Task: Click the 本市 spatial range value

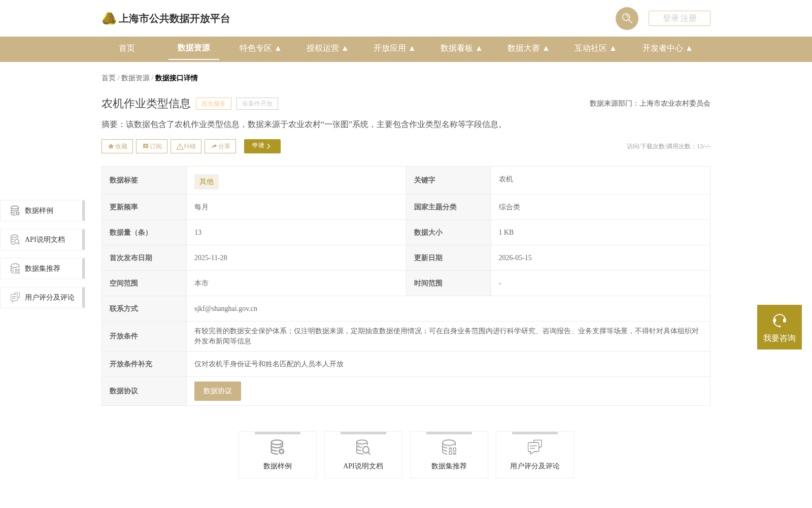Action: [x=201, y=283]
